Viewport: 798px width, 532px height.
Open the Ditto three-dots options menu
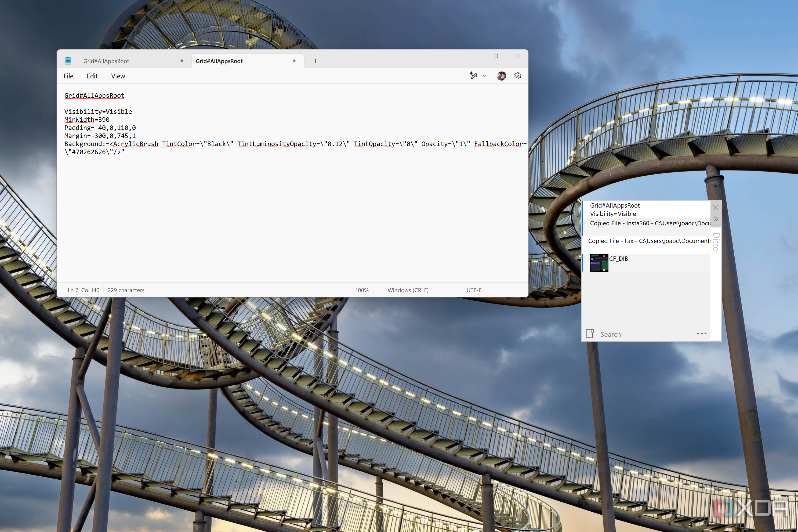pyautogui.click(x=701, y=334)
